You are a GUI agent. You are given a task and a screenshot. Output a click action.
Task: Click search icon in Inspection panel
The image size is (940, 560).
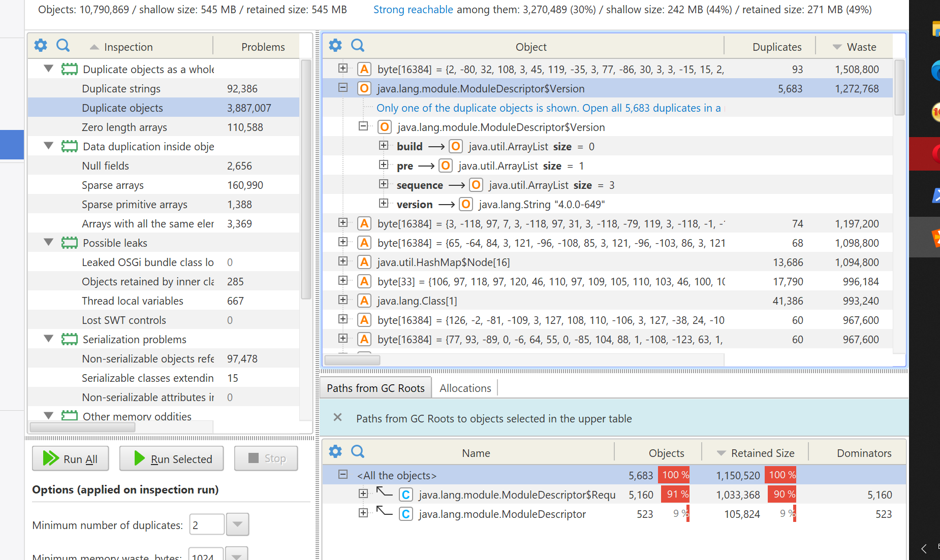click(63, 46)
